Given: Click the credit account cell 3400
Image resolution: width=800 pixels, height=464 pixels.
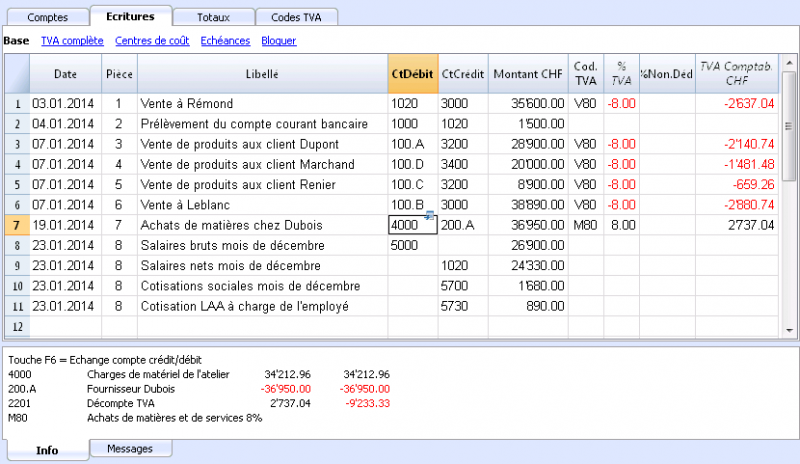Looking at the screenshot, I should 463,164.
